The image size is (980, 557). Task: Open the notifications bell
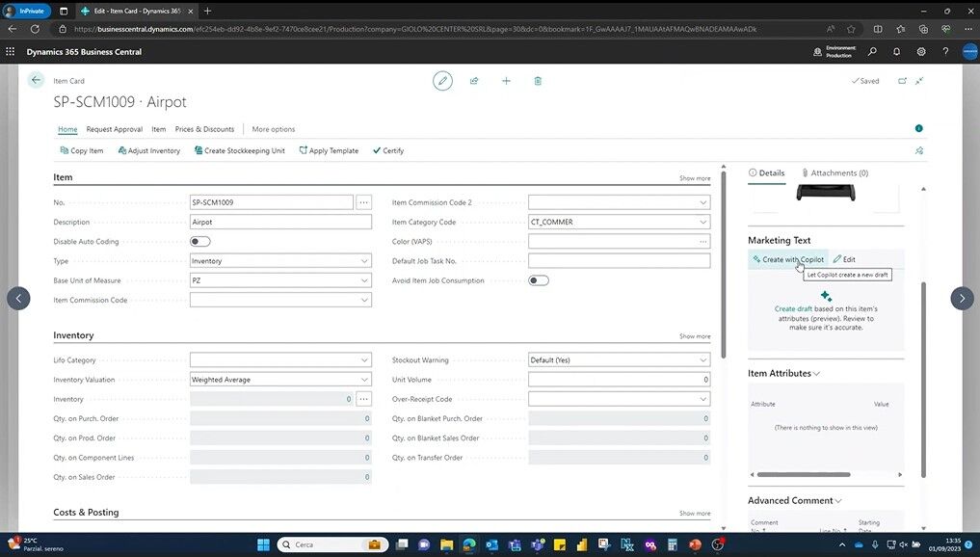(896, 52)
